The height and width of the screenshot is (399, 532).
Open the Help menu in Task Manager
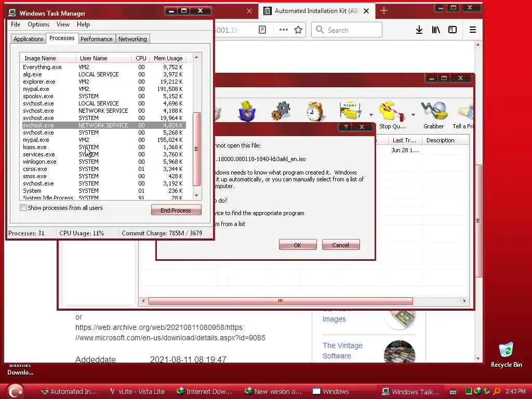point(83,24)
